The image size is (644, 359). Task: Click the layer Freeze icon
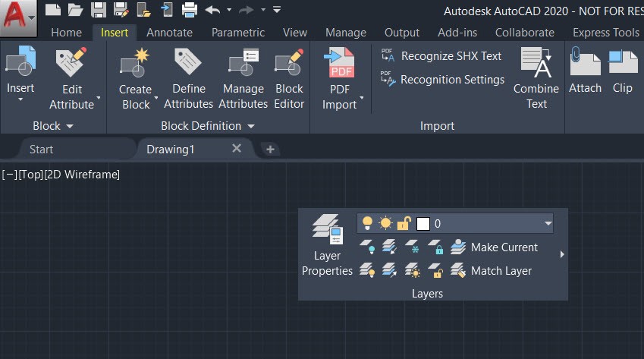coord(412,247)
